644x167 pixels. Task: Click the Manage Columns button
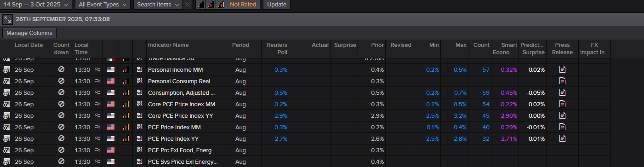tap(30, 33)
